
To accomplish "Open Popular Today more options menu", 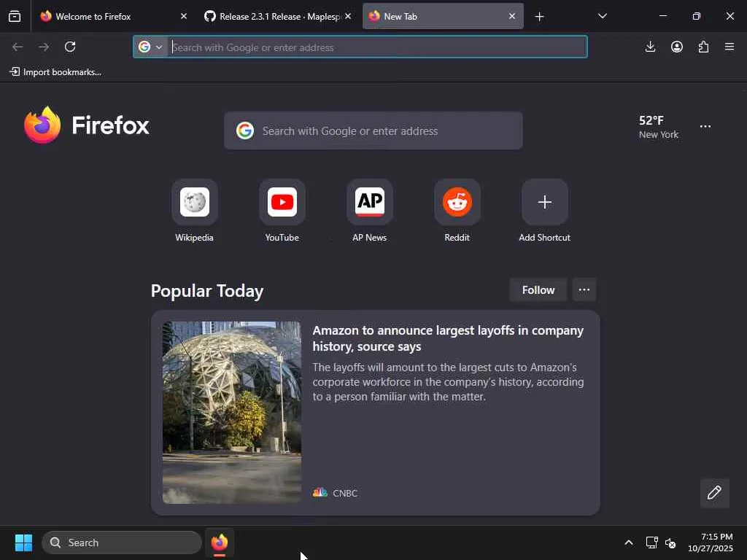I will pos(584,290).
